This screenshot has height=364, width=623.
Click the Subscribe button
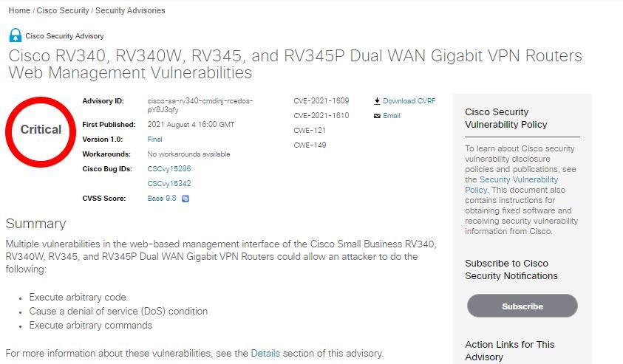click(x=522, y=306)
